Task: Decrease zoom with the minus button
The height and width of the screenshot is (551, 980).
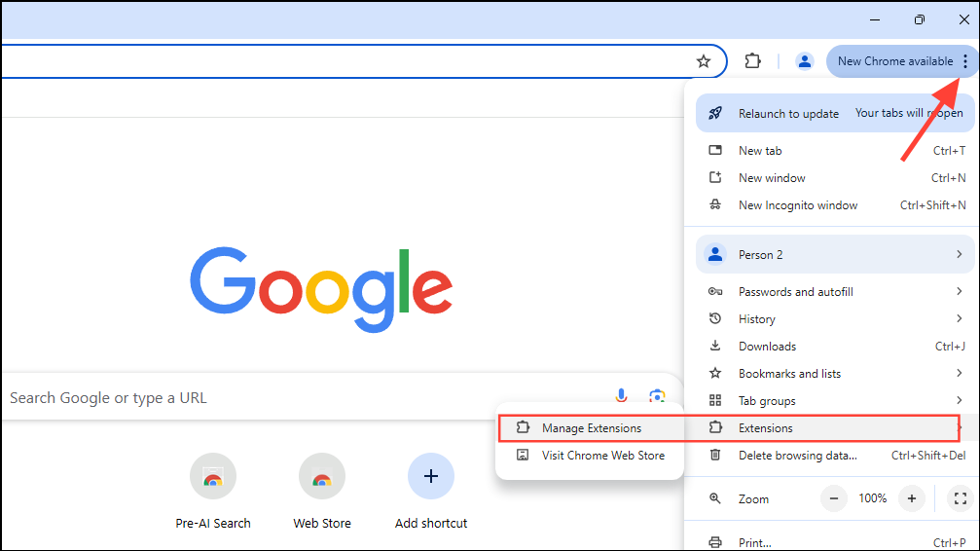Action: point(834,498)
